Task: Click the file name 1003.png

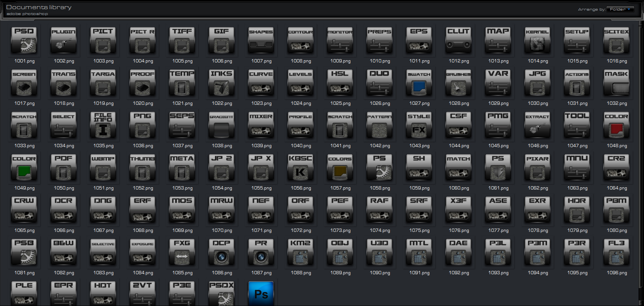Action: pyautogui.click(x=103, y=61)
